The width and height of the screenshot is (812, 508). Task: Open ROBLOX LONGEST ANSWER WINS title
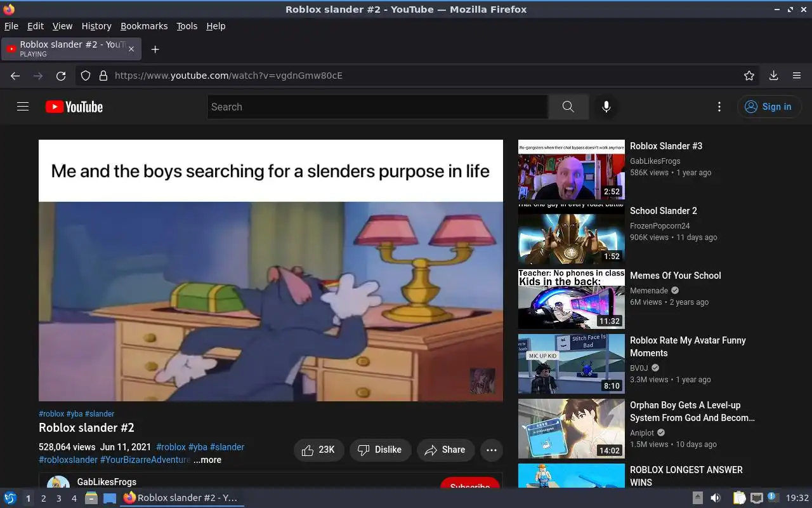point(686,476)
